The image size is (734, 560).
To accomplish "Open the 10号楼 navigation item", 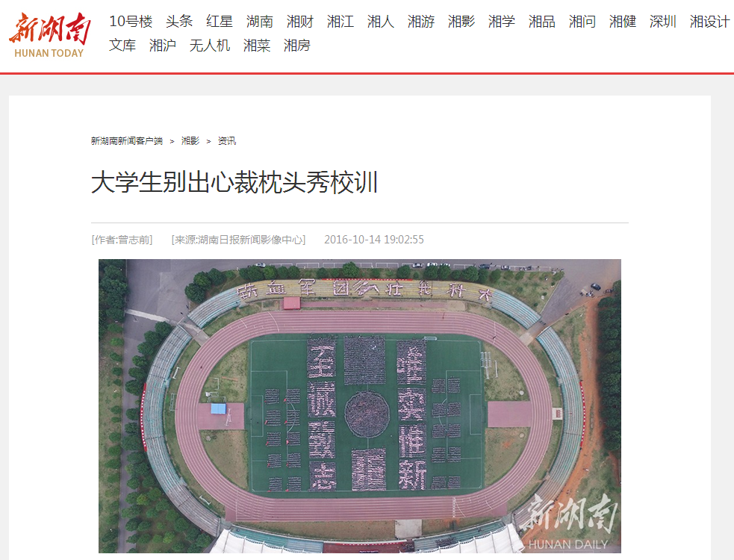I will pyautogui.click(x=131, y=22).
